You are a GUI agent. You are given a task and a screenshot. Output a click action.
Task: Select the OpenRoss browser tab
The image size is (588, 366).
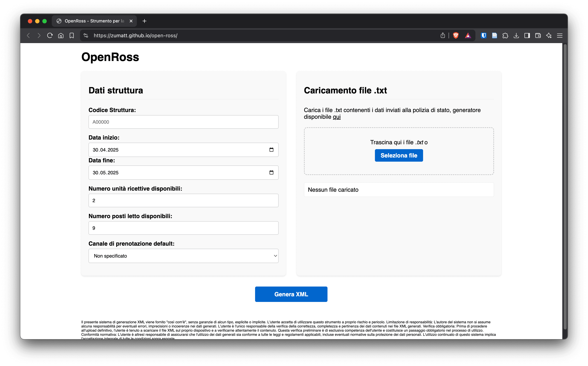[94, 21]
